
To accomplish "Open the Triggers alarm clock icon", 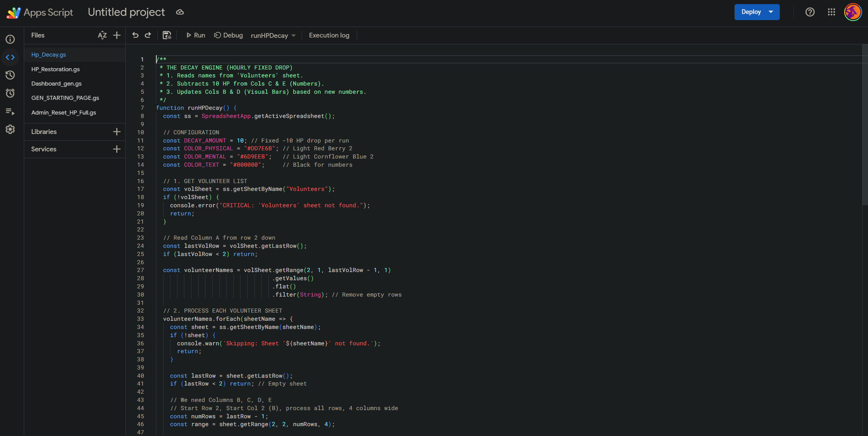I will [x=10, y=93].
